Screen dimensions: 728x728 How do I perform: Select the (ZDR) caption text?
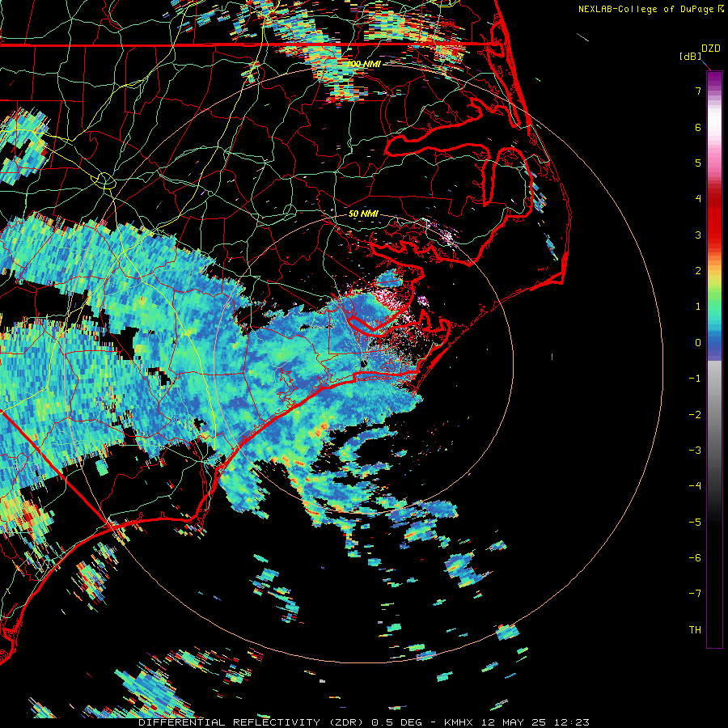[347, 722]
